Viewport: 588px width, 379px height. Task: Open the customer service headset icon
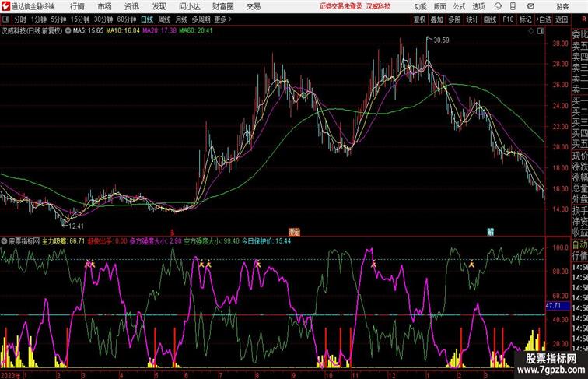point(498,6)
